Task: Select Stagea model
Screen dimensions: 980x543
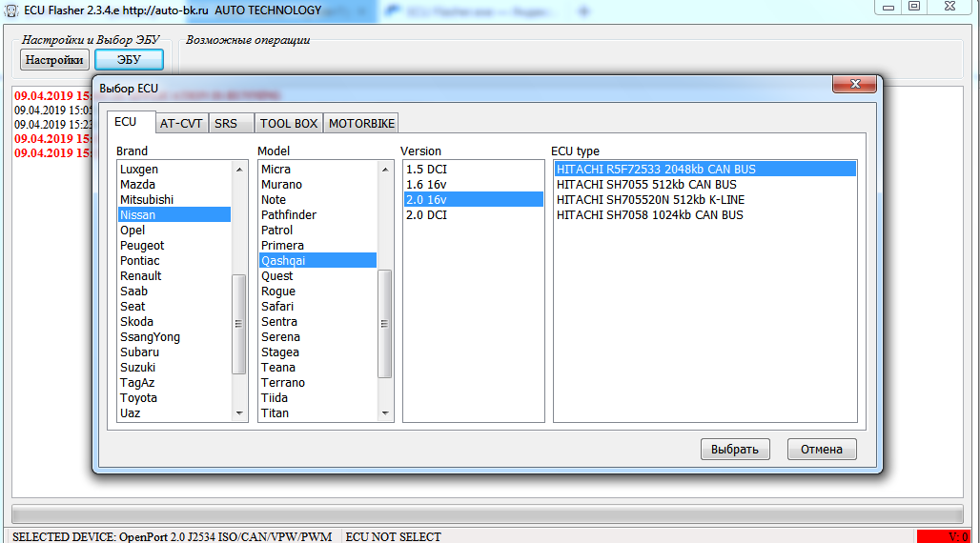Action: click(317, 352)
